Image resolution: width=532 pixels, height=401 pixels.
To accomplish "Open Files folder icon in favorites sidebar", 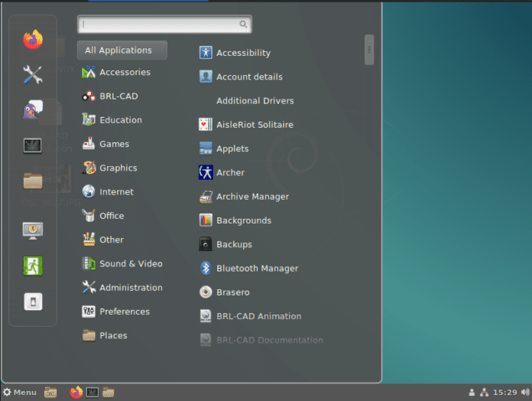I will 33,181.
